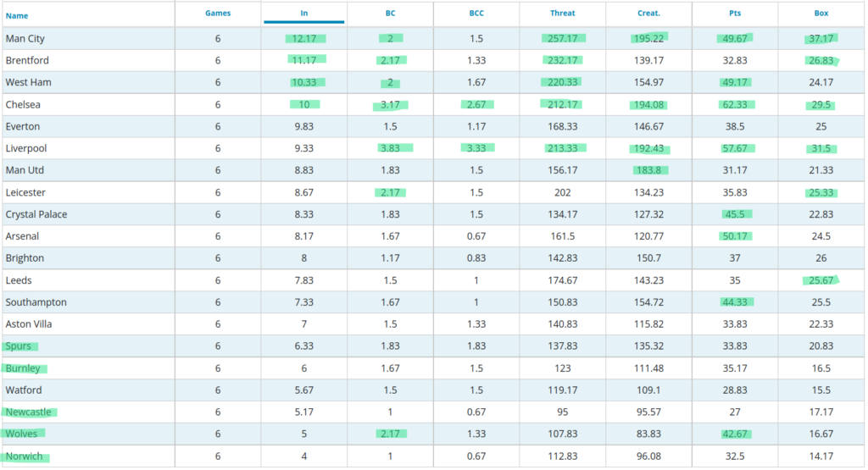Click Southampton's Pts value 44.33
Image resolution: width=868 pixels, height=470 pixels.
tap(735, 302)
